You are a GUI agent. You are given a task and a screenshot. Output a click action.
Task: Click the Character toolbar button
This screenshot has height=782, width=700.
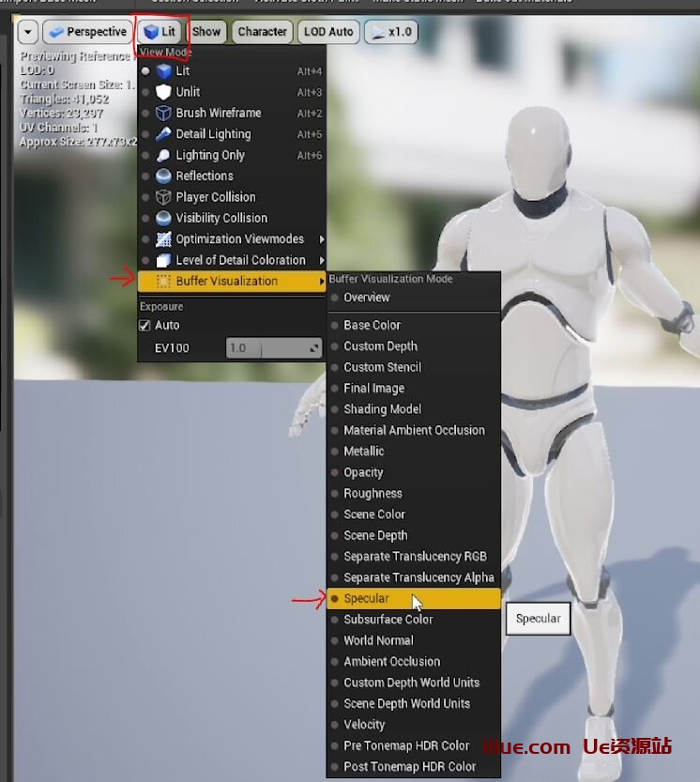(x=262, y=32)
